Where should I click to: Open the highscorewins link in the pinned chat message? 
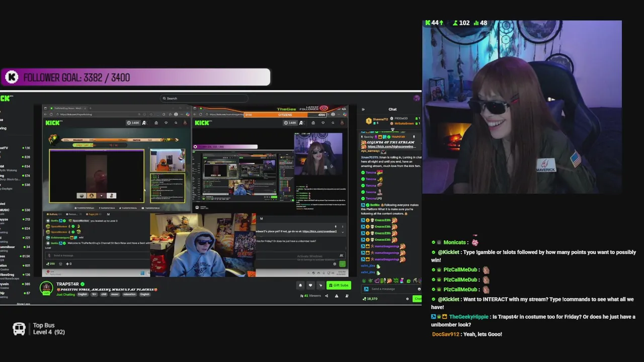point(391,147)
